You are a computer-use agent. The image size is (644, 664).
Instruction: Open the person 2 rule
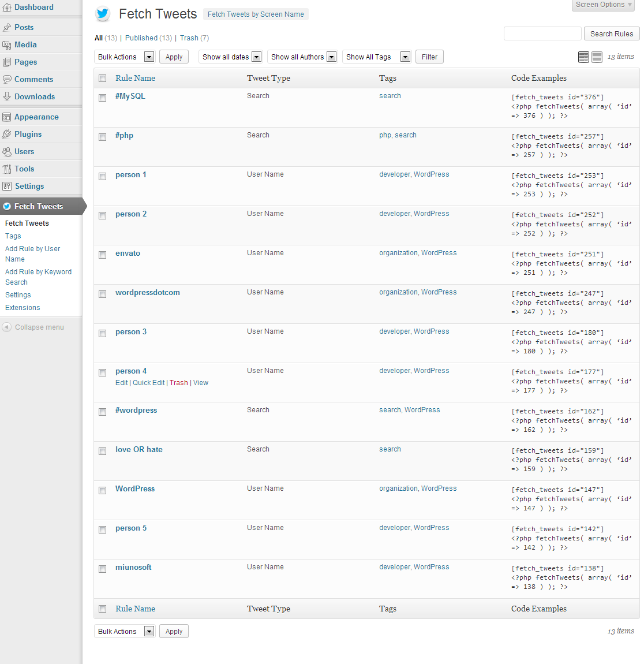[131, 214]
